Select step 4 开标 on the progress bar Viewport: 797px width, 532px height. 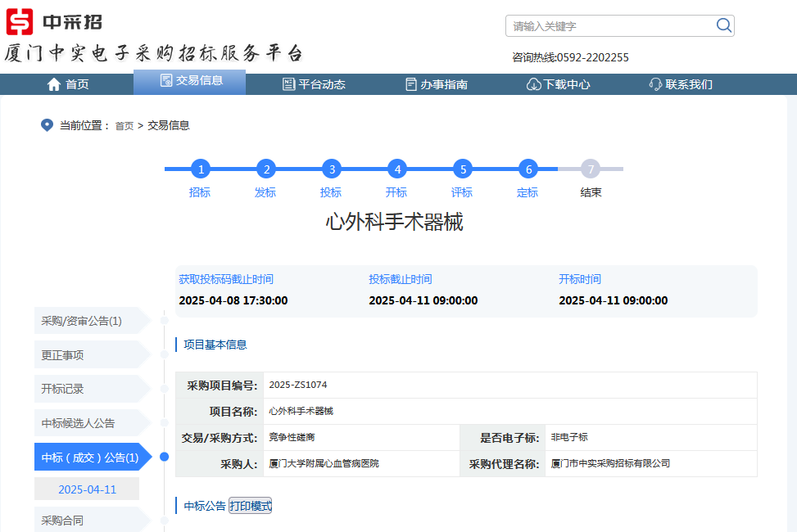point(396,169)
